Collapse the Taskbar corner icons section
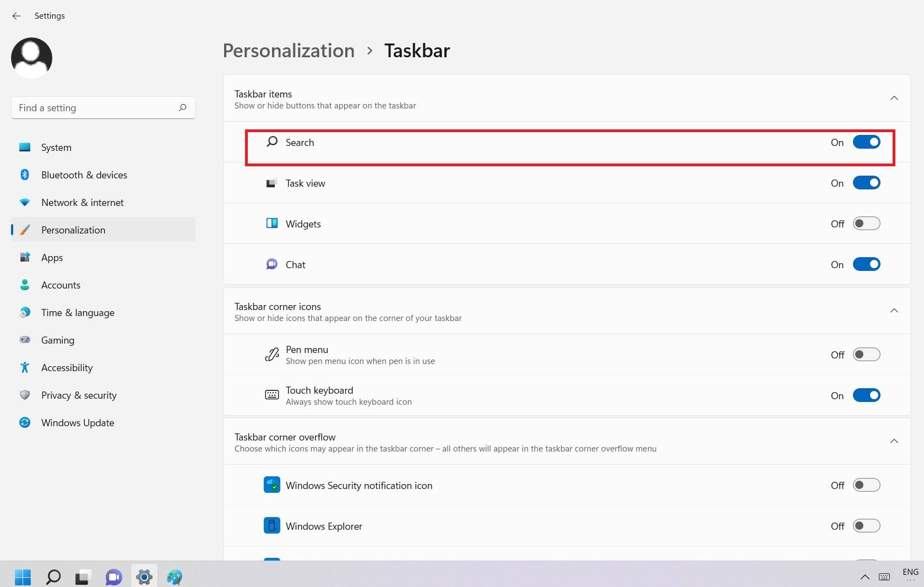 coord(894,311)
